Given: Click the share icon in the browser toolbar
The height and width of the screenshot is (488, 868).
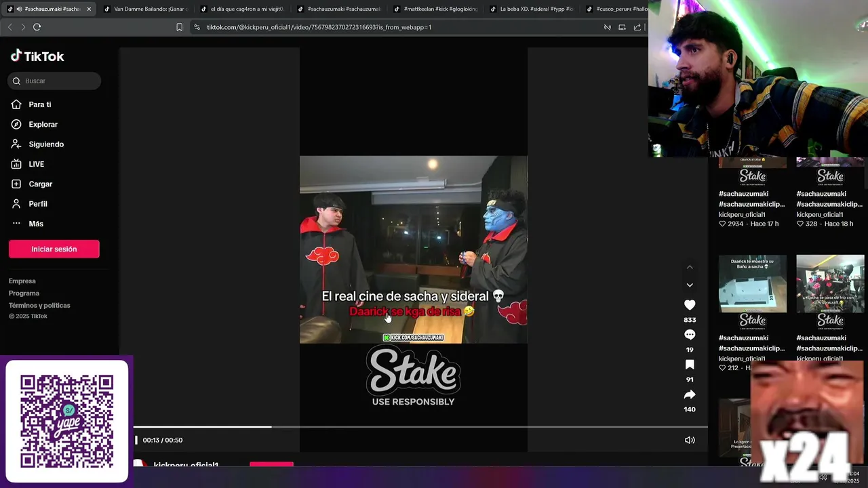Looking at the screenshot, I should pyautogui.click(x=637, y=27).
